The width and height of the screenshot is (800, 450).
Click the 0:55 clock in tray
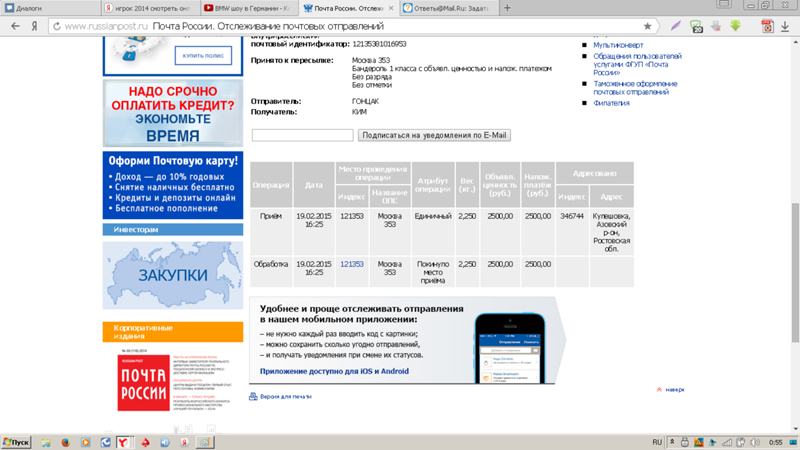776,442
